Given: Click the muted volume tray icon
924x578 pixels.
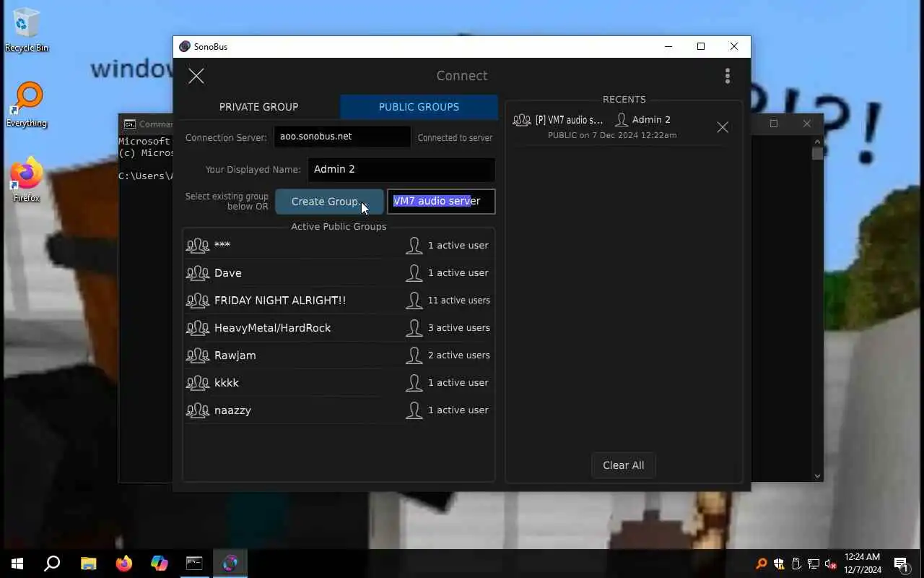Looking at the screenshot, I should coord(831,564).
